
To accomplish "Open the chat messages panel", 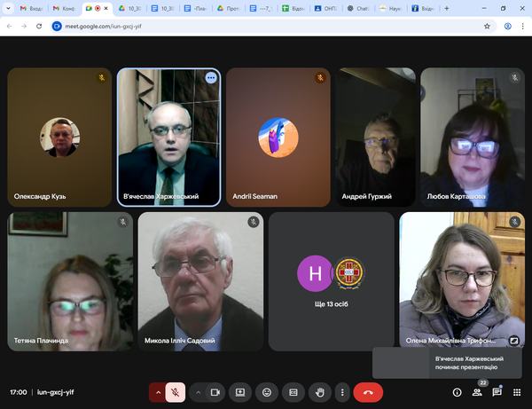I will point(497,391).
